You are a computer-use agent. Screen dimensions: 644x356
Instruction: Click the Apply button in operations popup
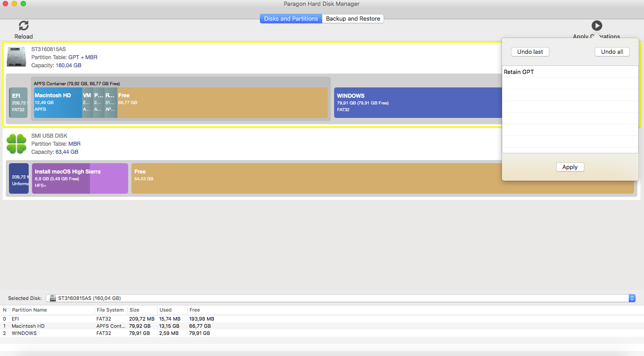pos(570,167)
